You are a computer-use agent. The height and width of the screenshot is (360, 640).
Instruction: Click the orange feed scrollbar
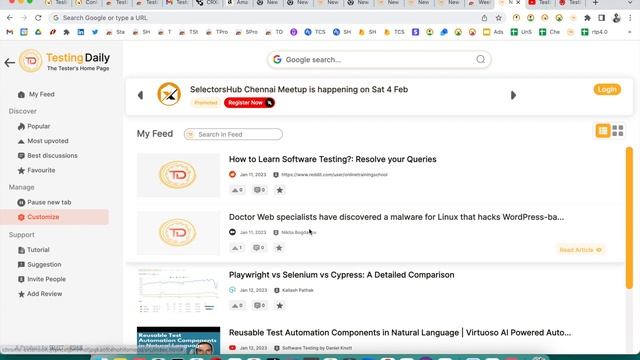pos(629,218)
